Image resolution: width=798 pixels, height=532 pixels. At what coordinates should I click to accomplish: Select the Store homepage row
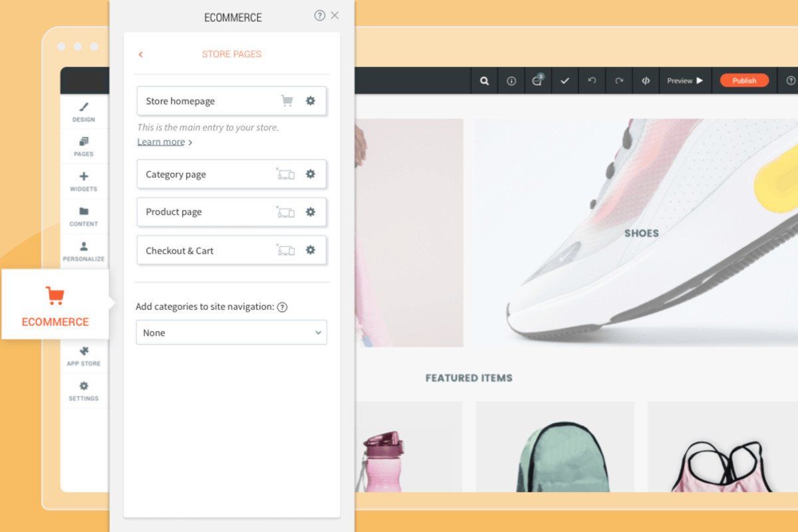[231, 101]
